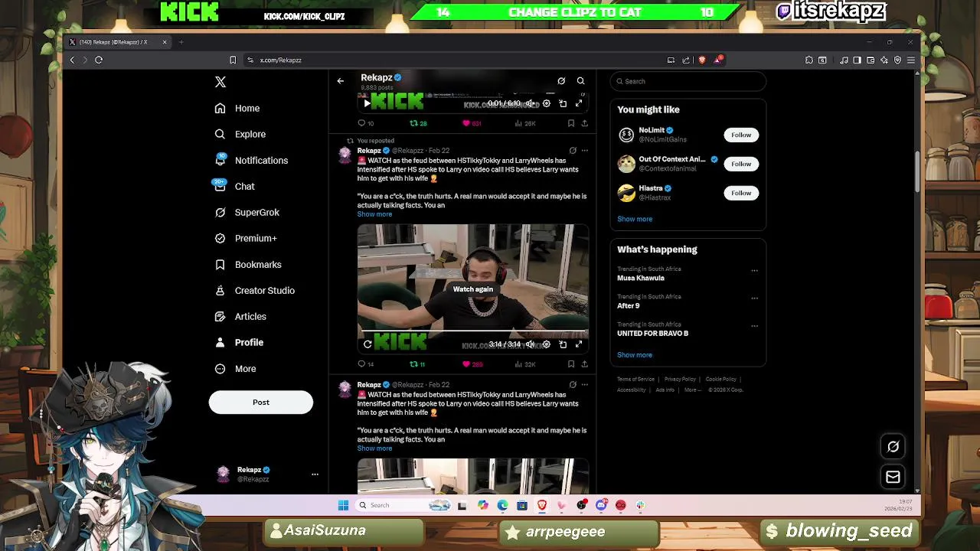This screenshot has height=551, width=980.
Task: Click the X search input field
Action: coord(688,81)
